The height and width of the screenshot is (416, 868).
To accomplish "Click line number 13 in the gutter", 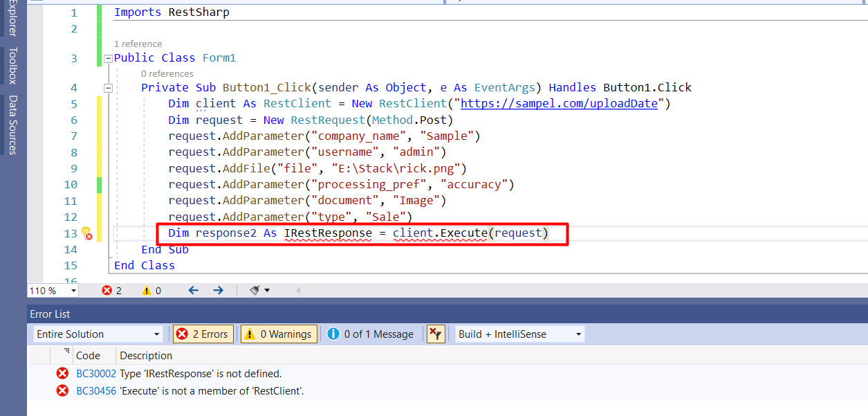I will point(70,233).
